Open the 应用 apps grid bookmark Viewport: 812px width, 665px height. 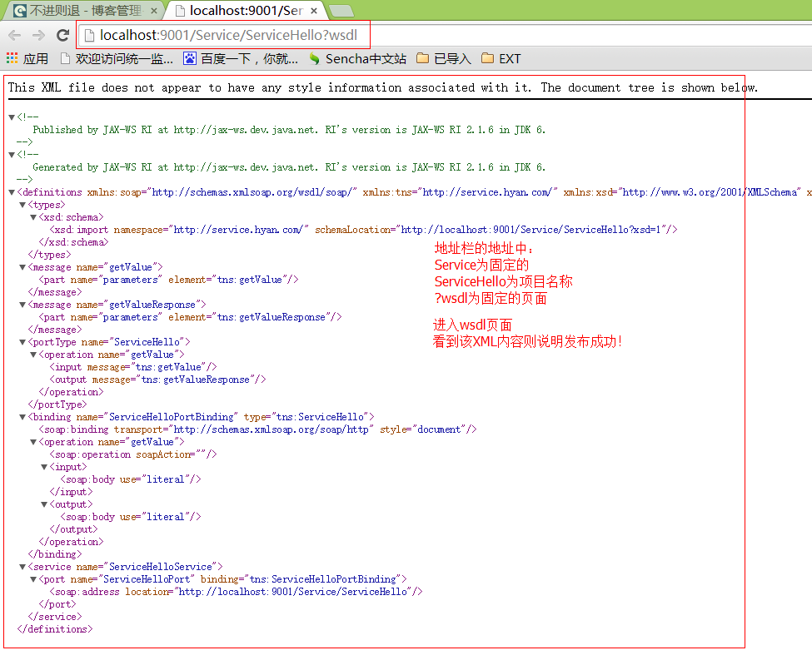pos(27,58)
